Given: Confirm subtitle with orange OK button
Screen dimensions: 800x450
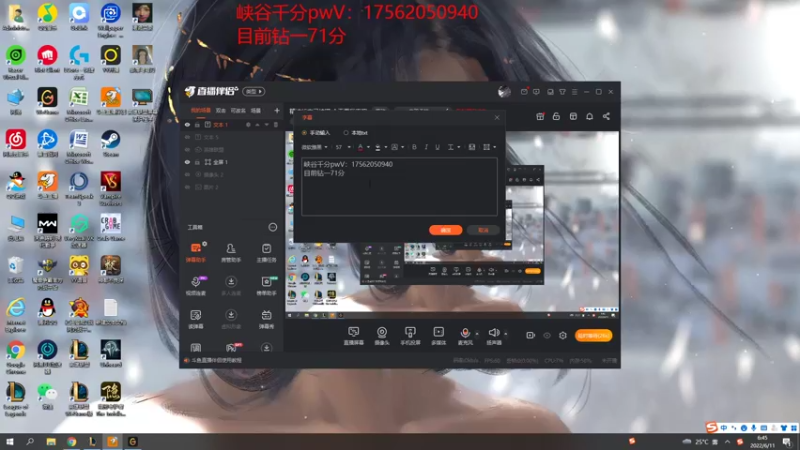Looking at the screenshot, I should (445, 230).
